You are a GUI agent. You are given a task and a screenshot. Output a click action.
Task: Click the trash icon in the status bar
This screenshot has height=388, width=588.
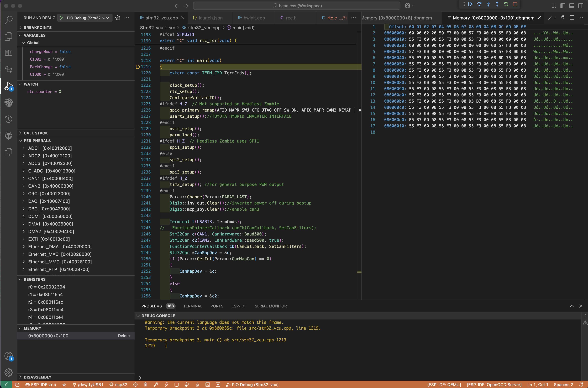point(145,385)
